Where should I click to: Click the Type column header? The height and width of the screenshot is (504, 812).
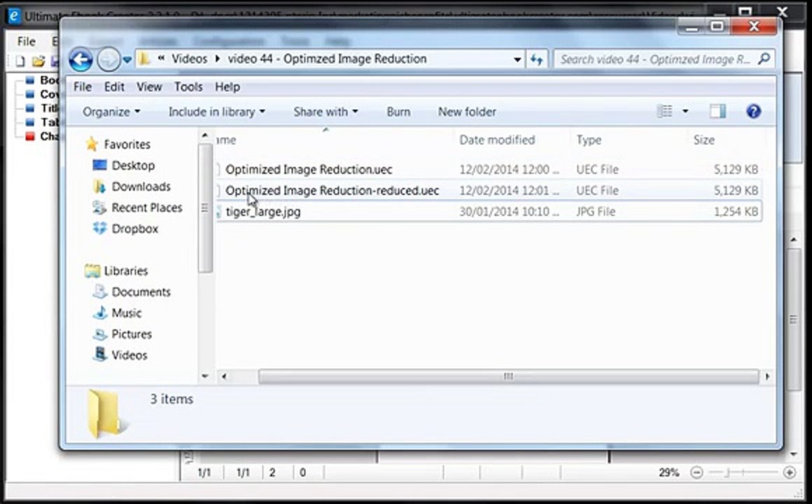tap(589, 140)
